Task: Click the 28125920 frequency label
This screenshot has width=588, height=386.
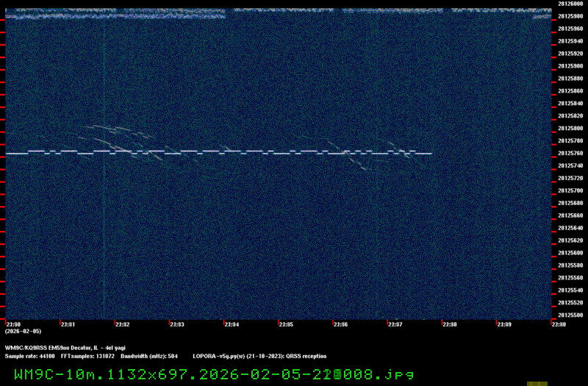Action: [570, 54]
